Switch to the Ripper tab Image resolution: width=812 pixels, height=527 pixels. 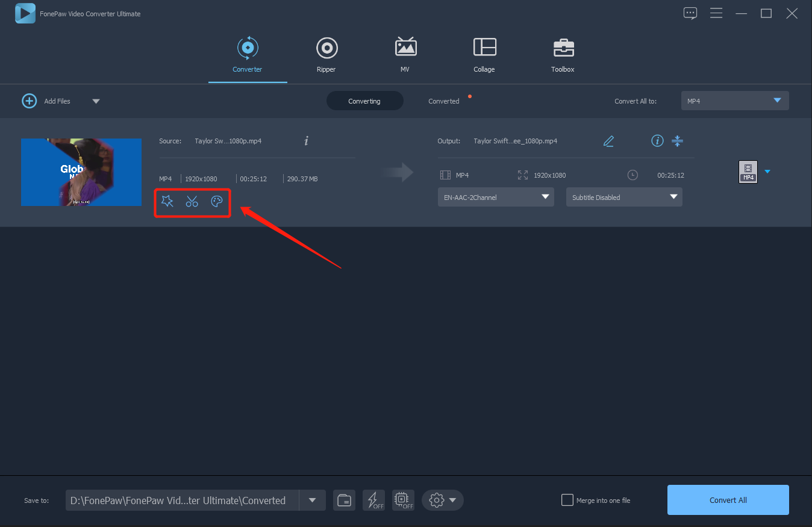click(x=326, y=54)
